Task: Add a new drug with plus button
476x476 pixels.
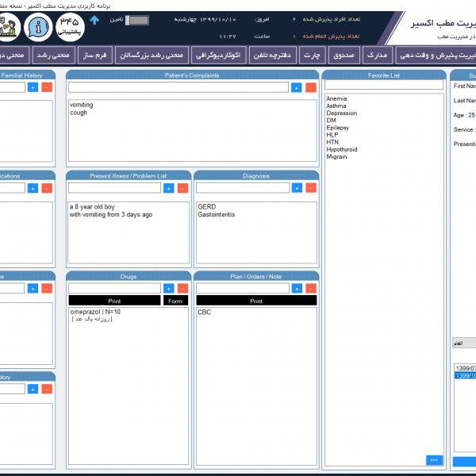Action: (x=168, y=288)
